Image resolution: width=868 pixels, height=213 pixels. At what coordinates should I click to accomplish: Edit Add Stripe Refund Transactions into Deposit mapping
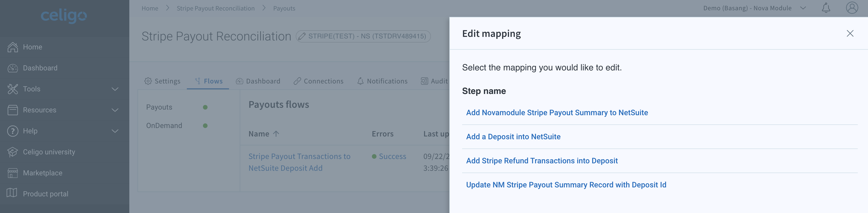coord(542,161)
